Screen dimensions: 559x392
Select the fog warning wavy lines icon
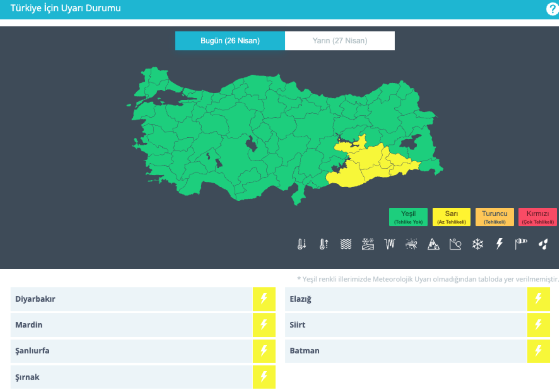coord(346,244)
